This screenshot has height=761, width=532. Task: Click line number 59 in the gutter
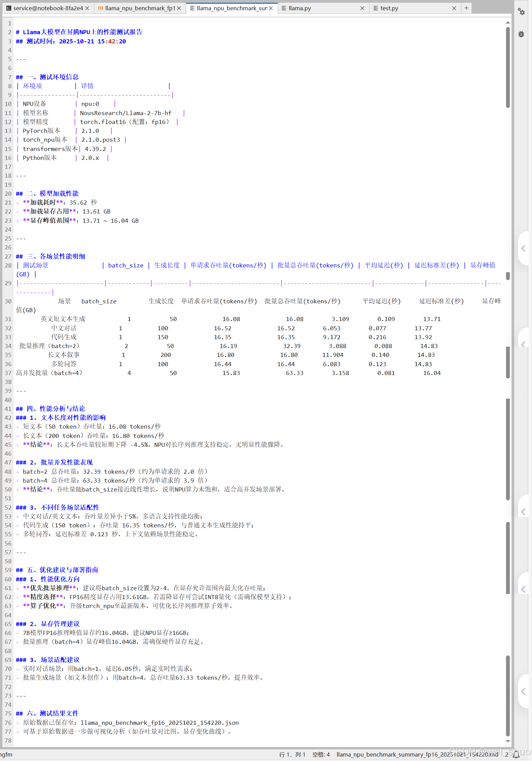click(x=8, y=570)
